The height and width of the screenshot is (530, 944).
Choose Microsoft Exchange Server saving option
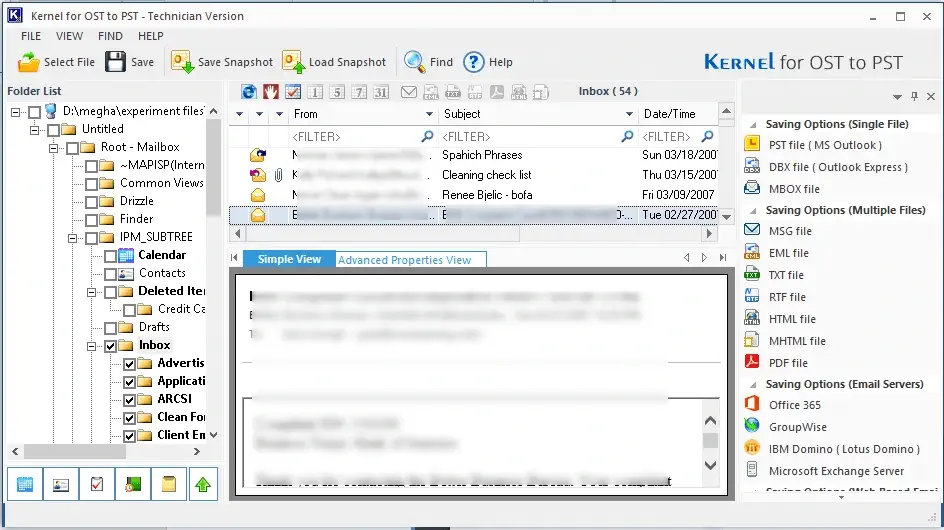[836, 471]
